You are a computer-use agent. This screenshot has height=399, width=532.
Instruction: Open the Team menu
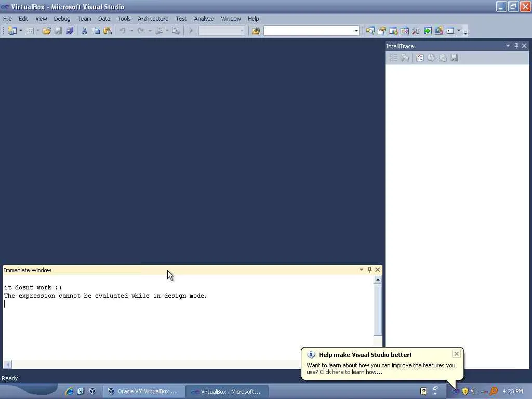coord(84,19)
